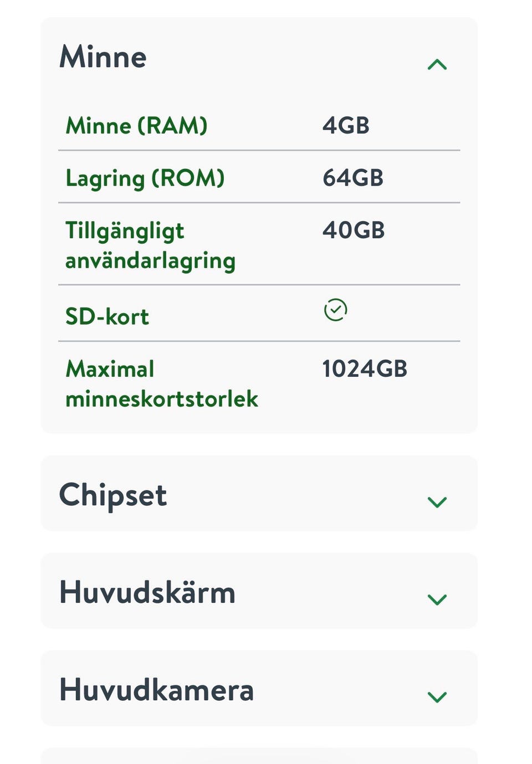Click the Tillgängligt användarlagring label

pyautogui.click(x=150, y=245)
